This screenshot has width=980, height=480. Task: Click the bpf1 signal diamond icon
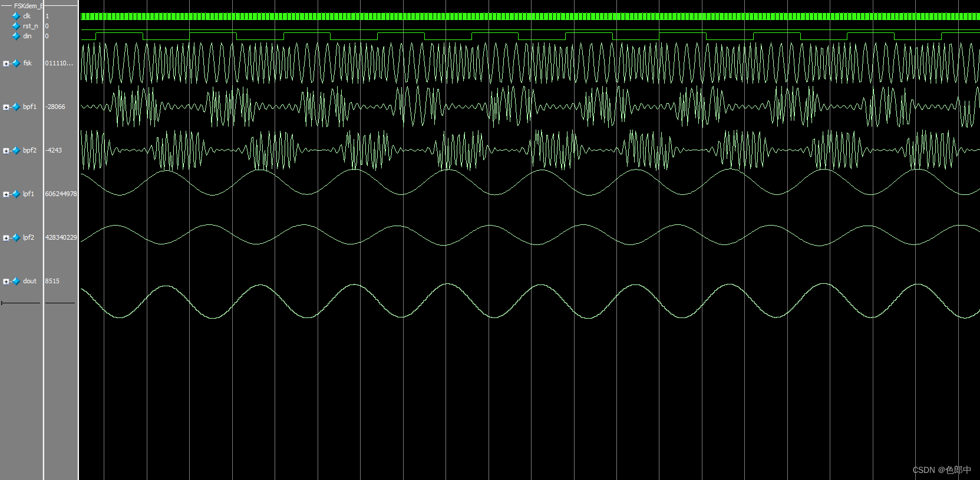tap(16, 107)
